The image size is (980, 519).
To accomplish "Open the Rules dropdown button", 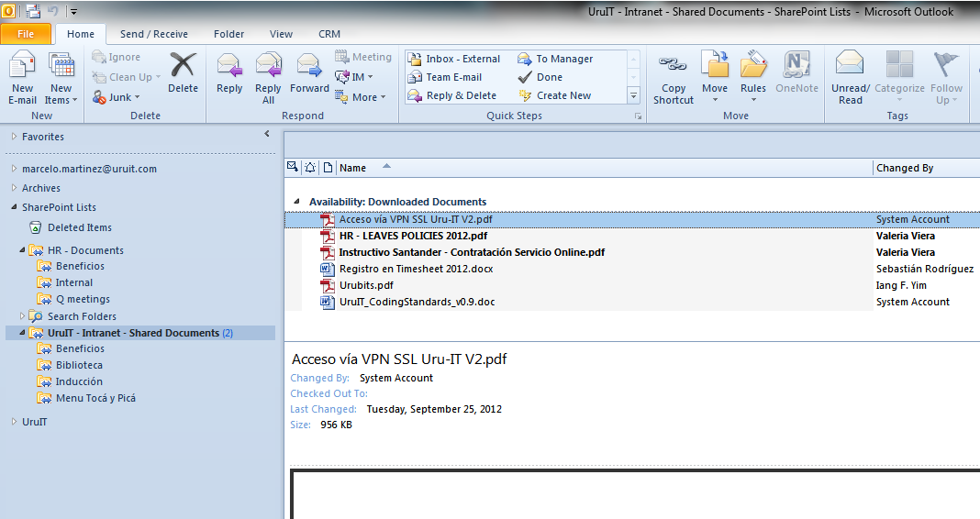I will coord(753,78).
